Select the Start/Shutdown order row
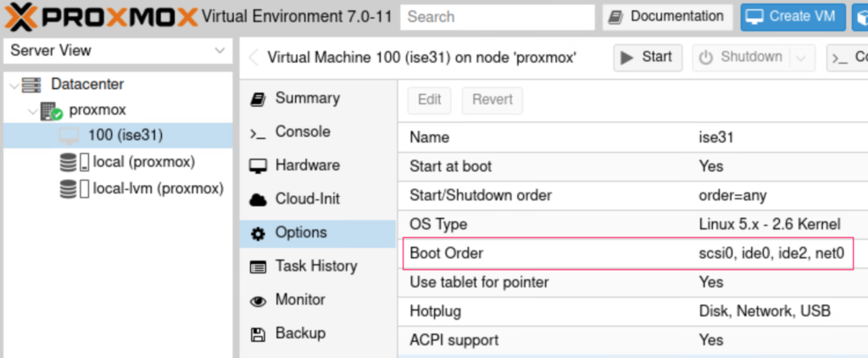 coord(632,196)
